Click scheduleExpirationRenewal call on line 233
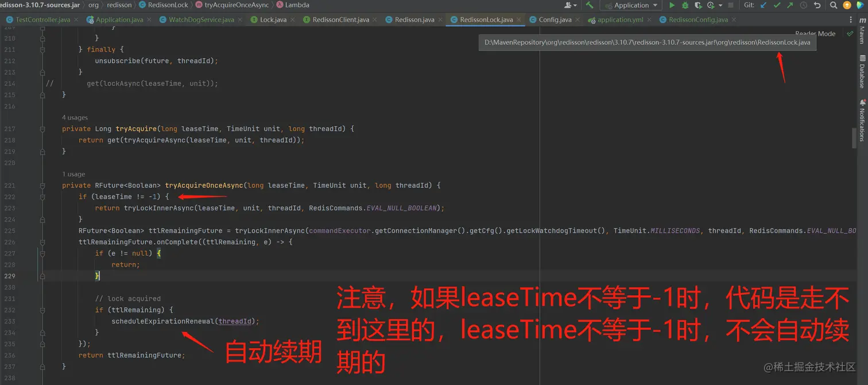This screenshot has width=868, height=385. click(162, 321)
